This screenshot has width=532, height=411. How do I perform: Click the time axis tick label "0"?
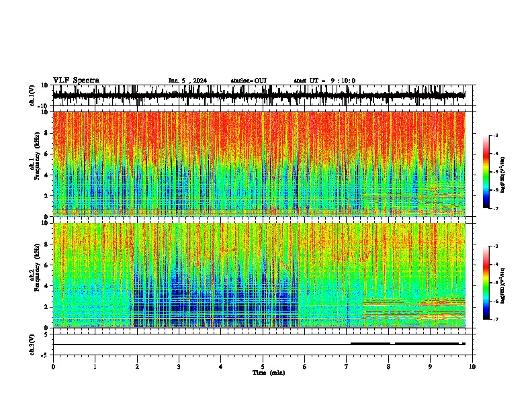53,367
